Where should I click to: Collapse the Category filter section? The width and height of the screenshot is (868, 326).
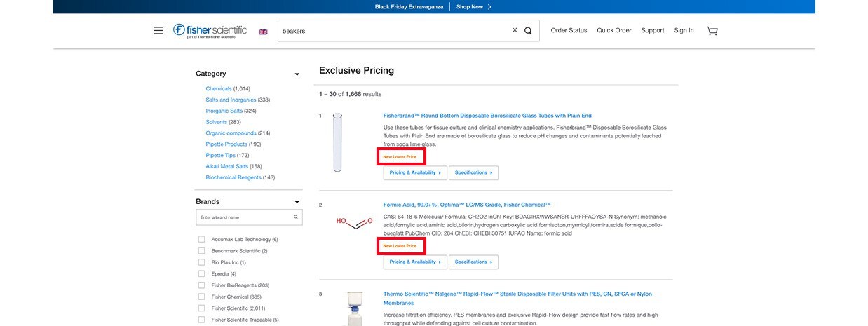click(297, 74)
